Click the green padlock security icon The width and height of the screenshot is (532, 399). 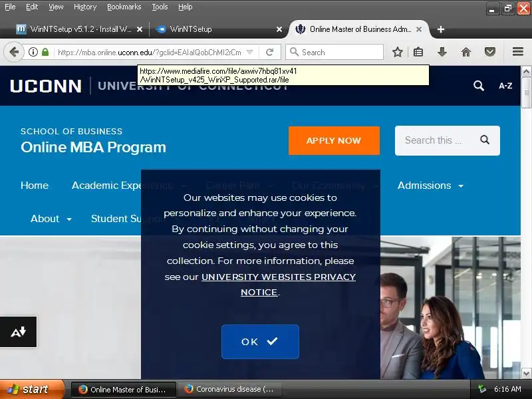[x=45, y=52]
